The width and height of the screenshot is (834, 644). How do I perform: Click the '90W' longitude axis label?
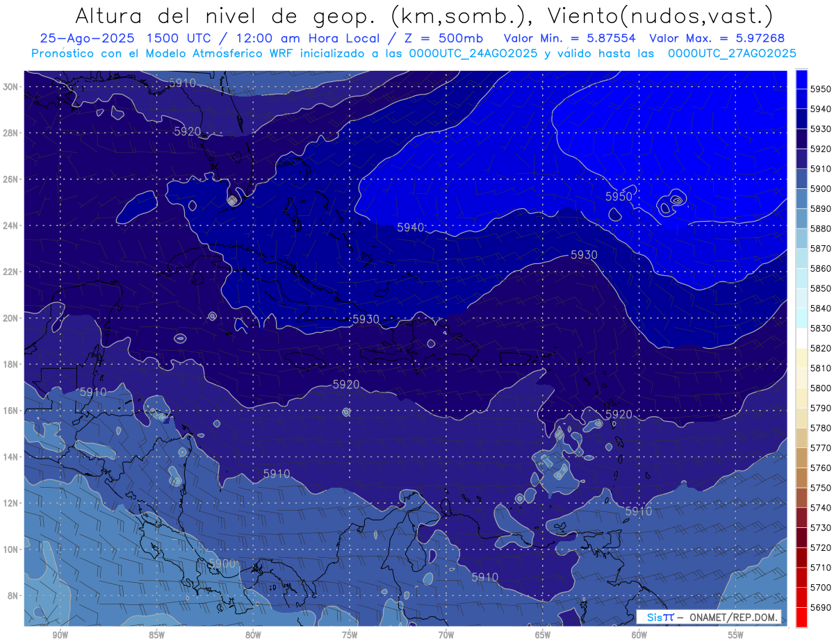(60, 636)
